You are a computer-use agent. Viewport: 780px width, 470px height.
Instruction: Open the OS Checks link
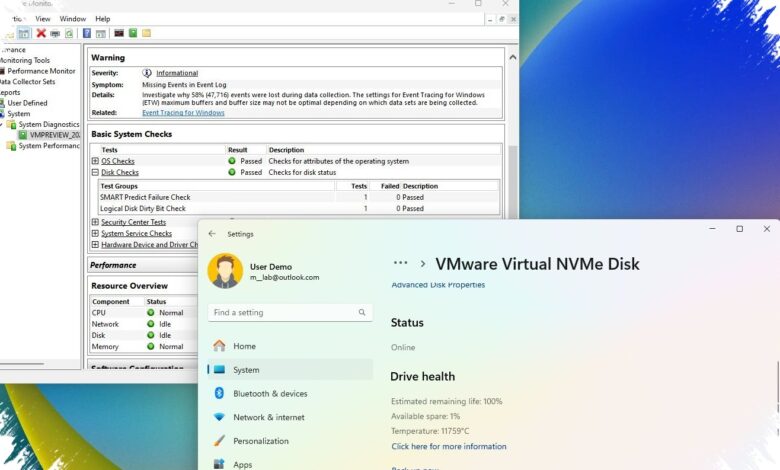point(118,161)
